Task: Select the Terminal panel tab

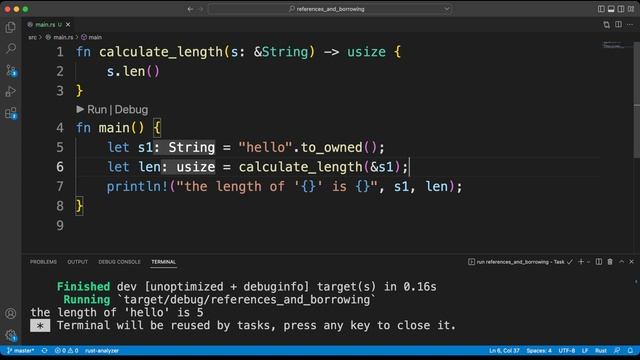Action: [163, 262]
